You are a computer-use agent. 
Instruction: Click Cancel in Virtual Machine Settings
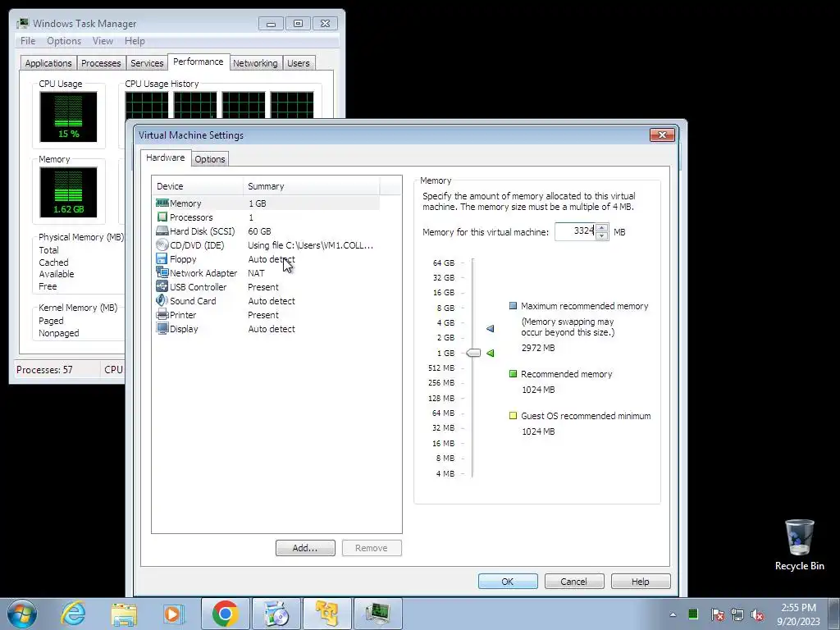[573, 582]
